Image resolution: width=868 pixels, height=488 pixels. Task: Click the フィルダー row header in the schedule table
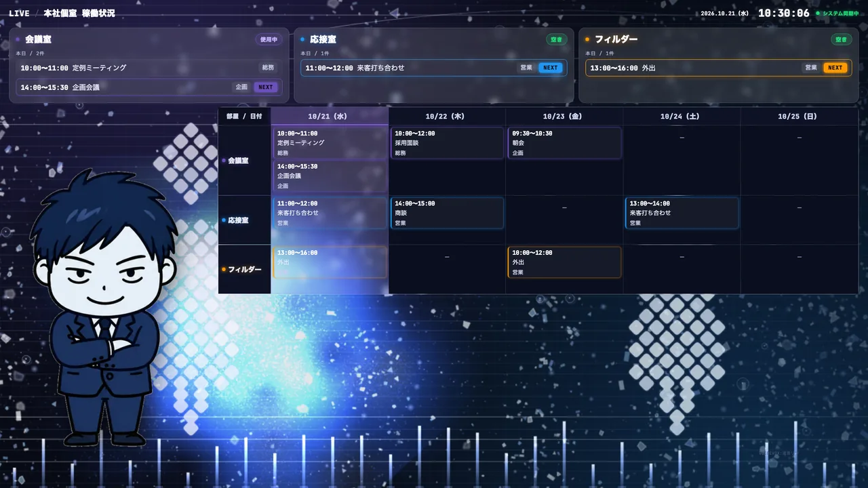[245, 269]
